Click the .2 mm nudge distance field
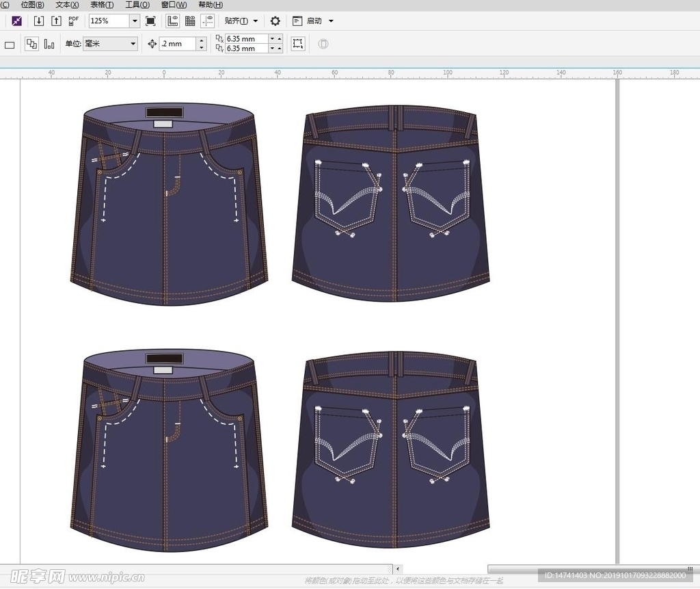Screen dimensions: 700x589 pyautogui.click(x=177, y=44)
